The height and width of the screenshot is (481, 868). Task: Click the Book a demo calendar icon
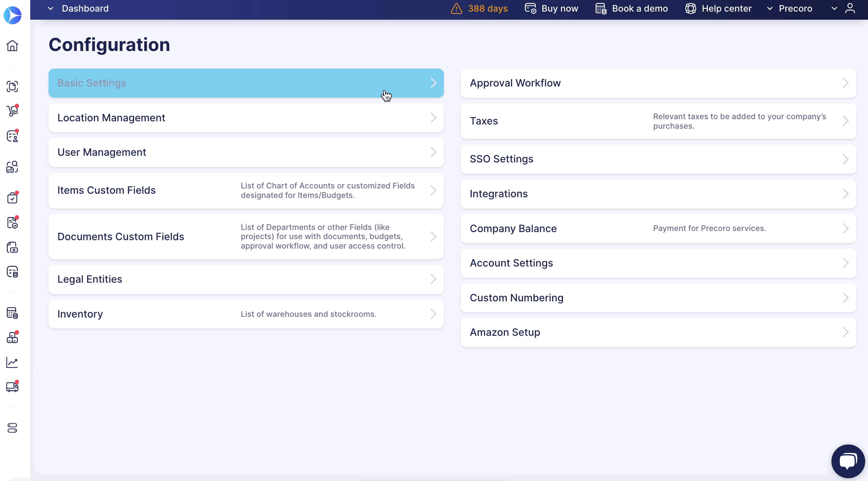[601, 8]
